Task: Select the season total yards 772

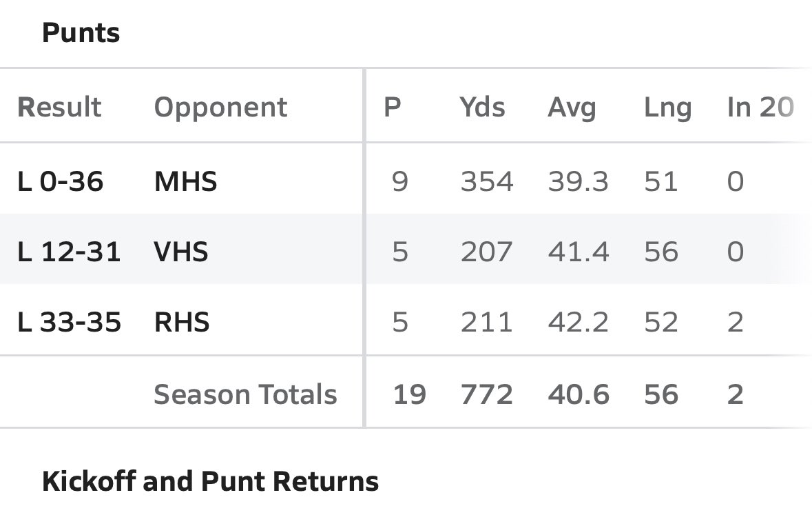Action: click(x=487, y=394)
